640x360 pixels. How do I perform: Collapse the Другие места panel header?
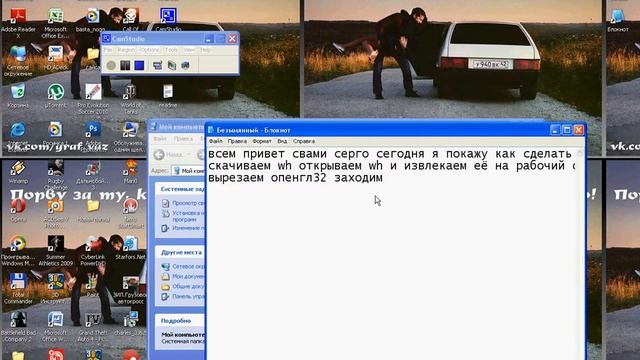point(180,253)
